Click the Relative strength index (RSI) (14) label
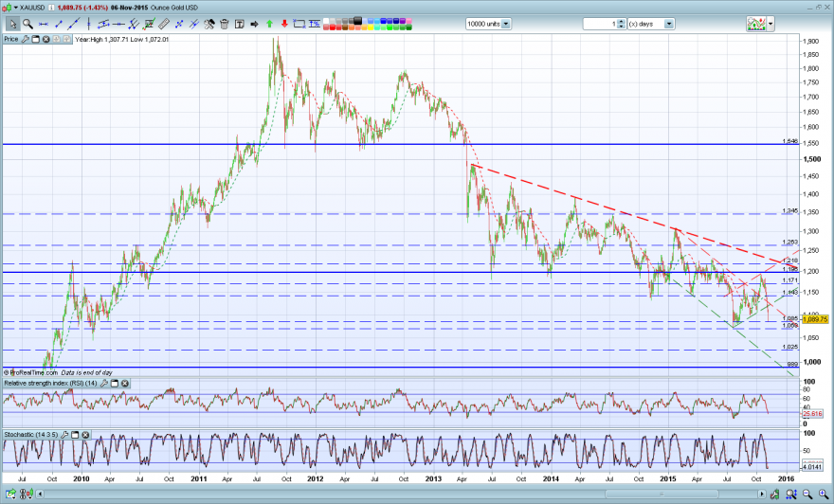 (x=50, y=384)
